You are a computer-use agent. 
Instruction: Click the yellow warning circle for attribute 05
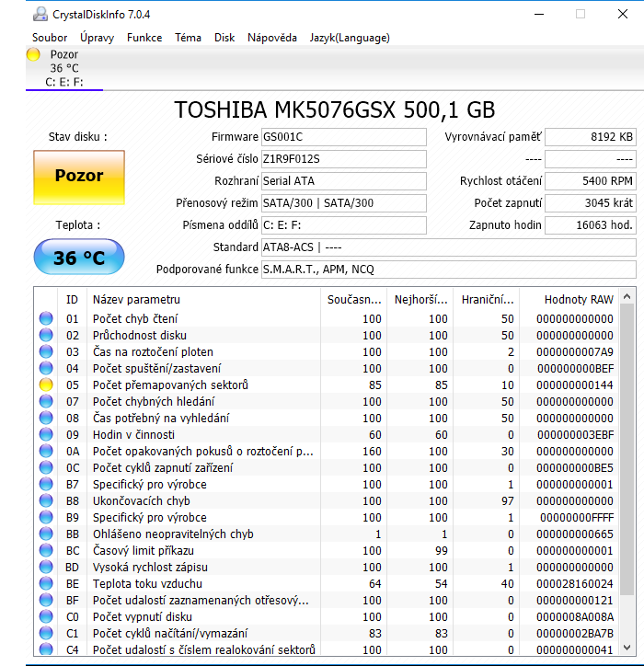pyautogui.click(x=46, y=385)
